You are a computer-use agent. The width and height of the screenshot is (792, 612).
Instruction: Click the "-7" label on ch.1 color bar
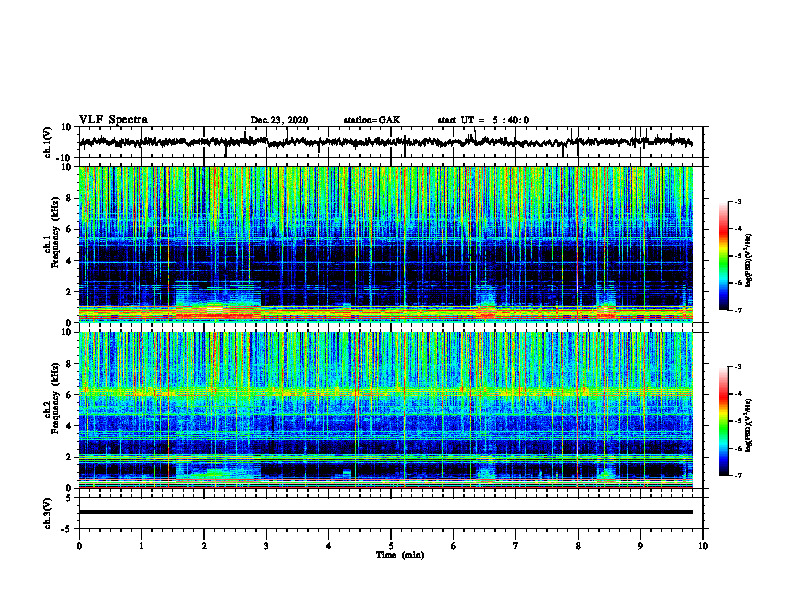(737, 310)
